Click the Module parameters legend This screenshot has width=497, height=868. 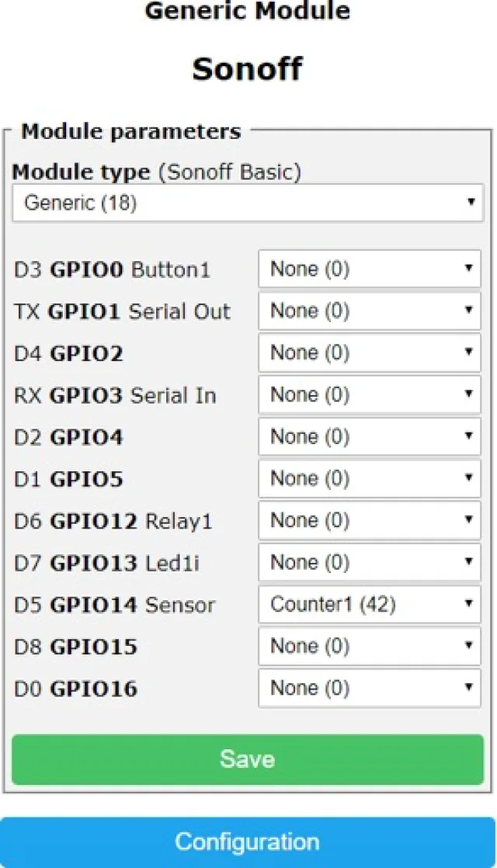pyautogui.click(x=130, y=131)
